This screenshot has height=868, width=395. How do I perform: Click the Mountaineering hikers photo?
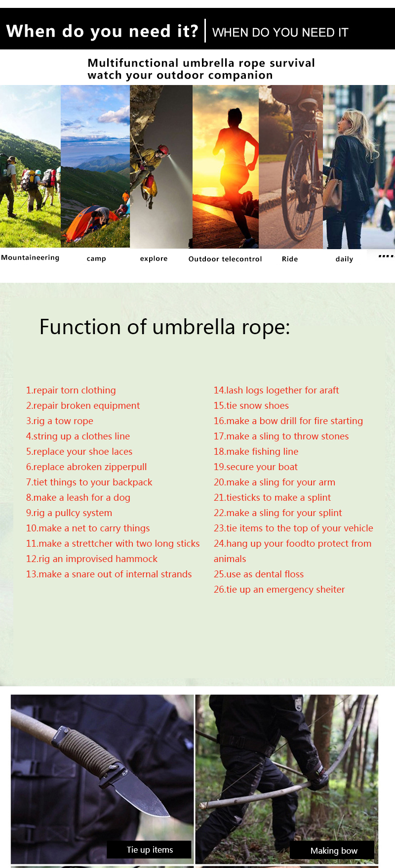coord(30,166)
